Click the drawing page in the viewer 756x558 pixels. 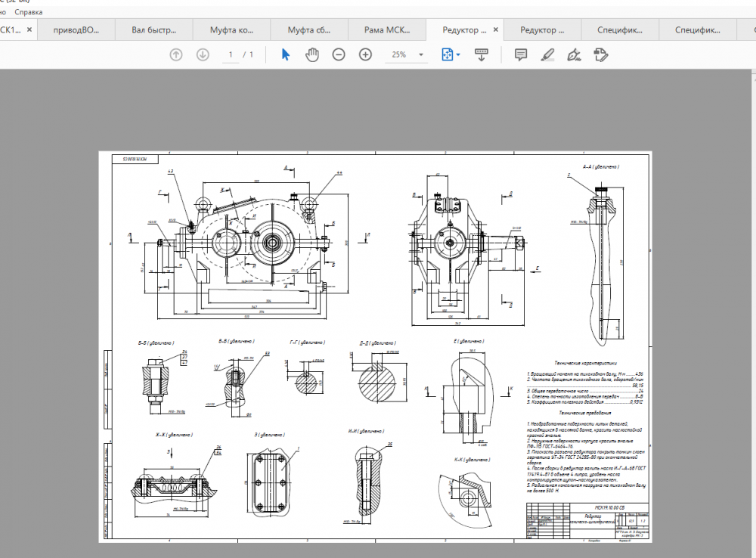pos(376,346)
